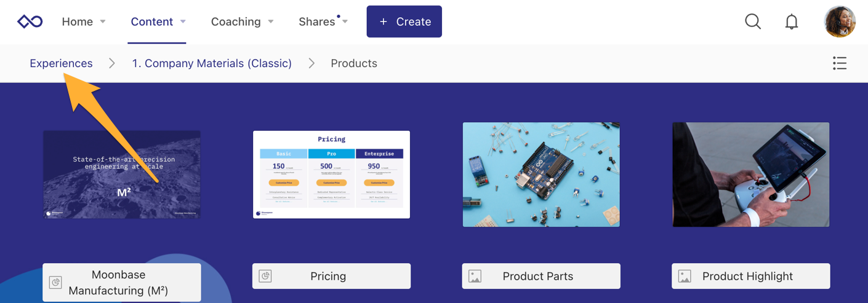The width and height of the screenshot is (868, 303).
Task: Click presentation icon on Moonbase Manufacturing label
Action: pos(55,283)
